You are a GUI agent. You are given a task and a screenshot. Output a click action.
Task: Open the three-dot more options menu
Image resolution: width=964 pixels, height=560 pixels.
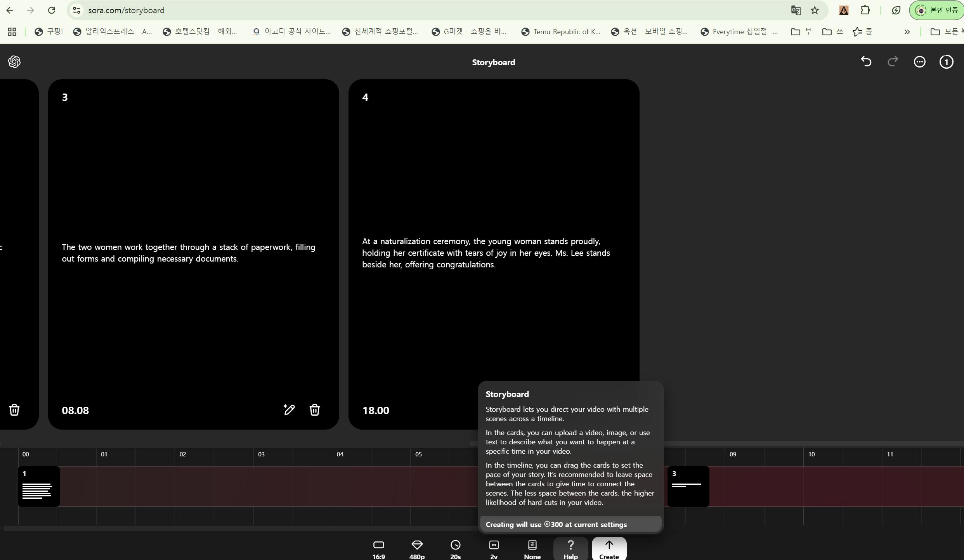(919, 62)
